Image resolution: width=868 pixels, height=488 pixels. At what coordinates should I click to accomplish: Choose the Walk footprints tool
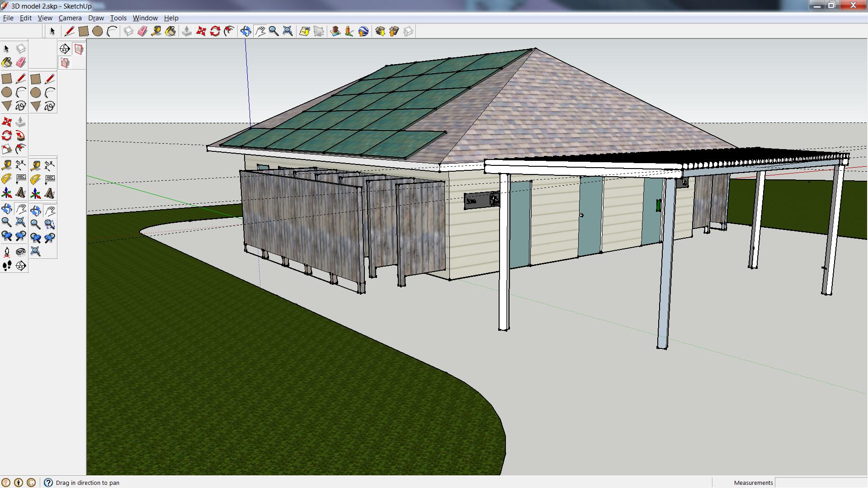(7, 266)
